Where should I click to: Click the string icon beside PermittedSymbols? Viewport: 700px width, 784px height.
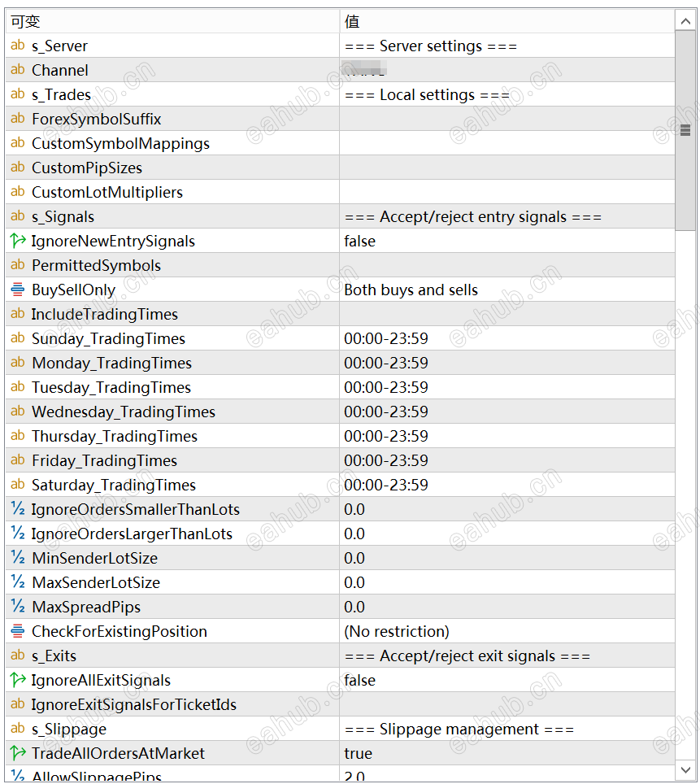tap(17, 265)
